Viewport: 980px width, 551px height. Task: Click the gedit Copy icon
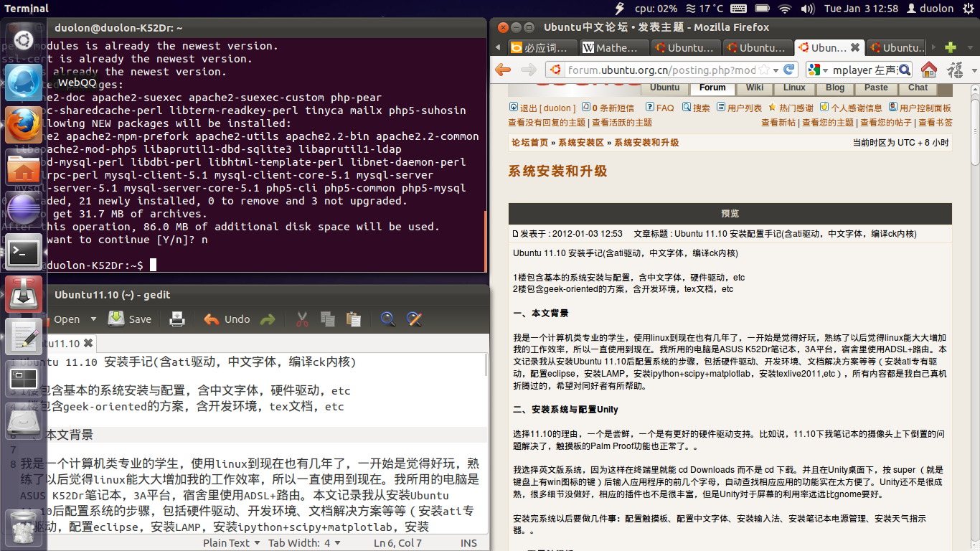[x=328, y=319]
